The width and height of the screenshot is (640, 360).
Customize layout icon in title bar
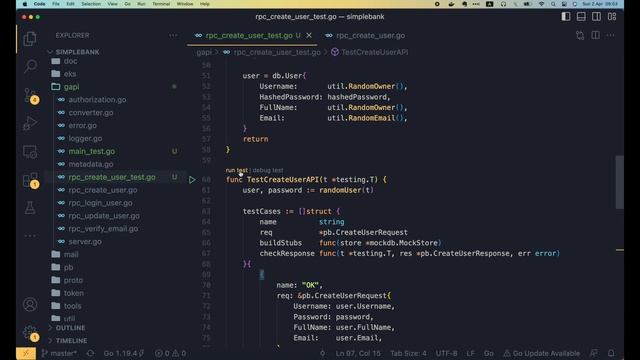pos(612,17)
